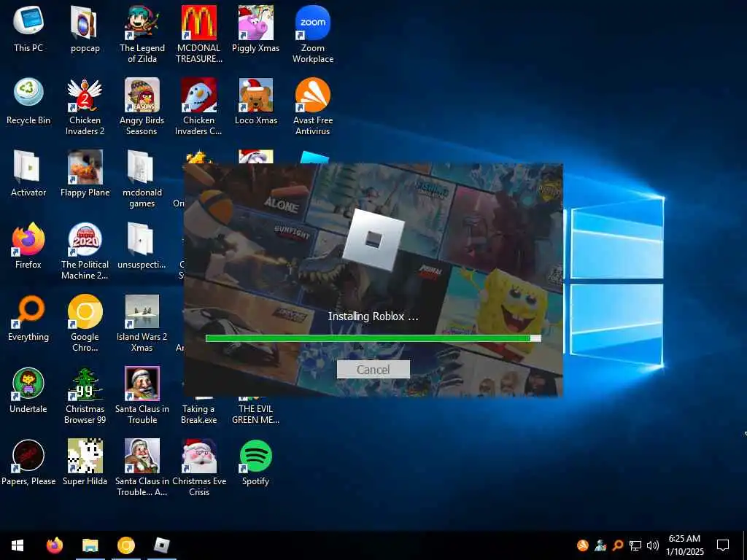Select the unsuspecti... folder icon

pyautogui.click(x=142, y=246)
